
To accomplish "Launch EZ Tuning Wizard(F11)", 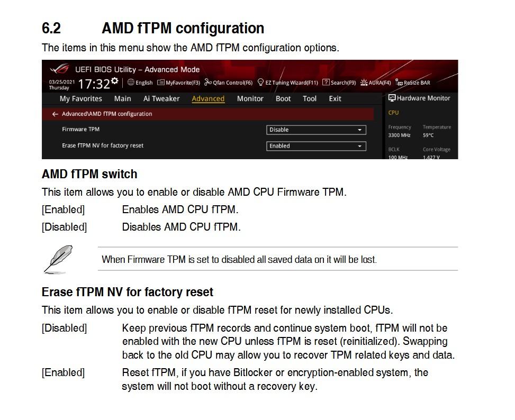I will (x=288, y=83).
